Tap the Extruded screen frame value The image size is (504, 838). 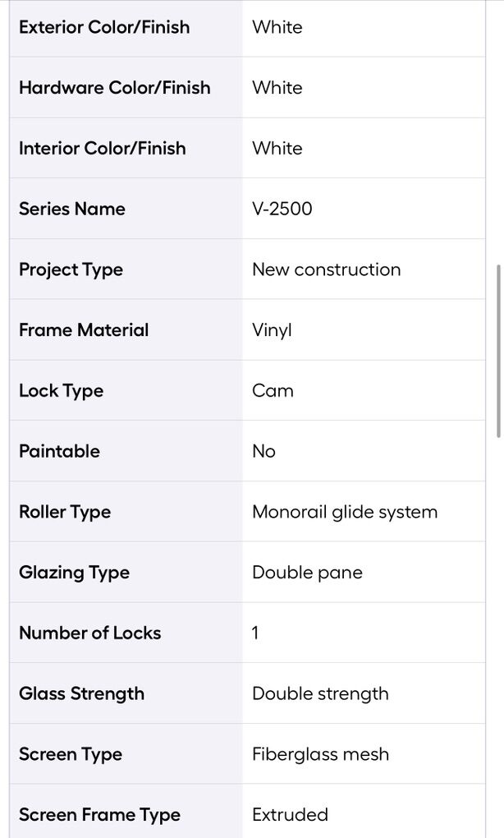(x=290, y=815)
